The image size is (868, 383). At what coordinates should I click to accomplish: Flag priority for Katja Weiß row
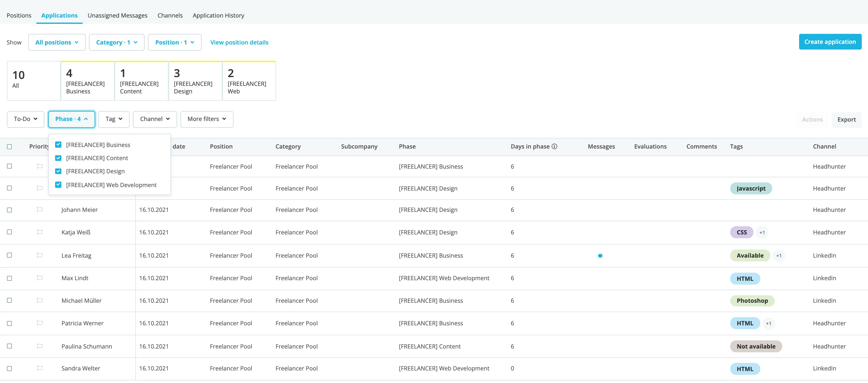(39, 232)
